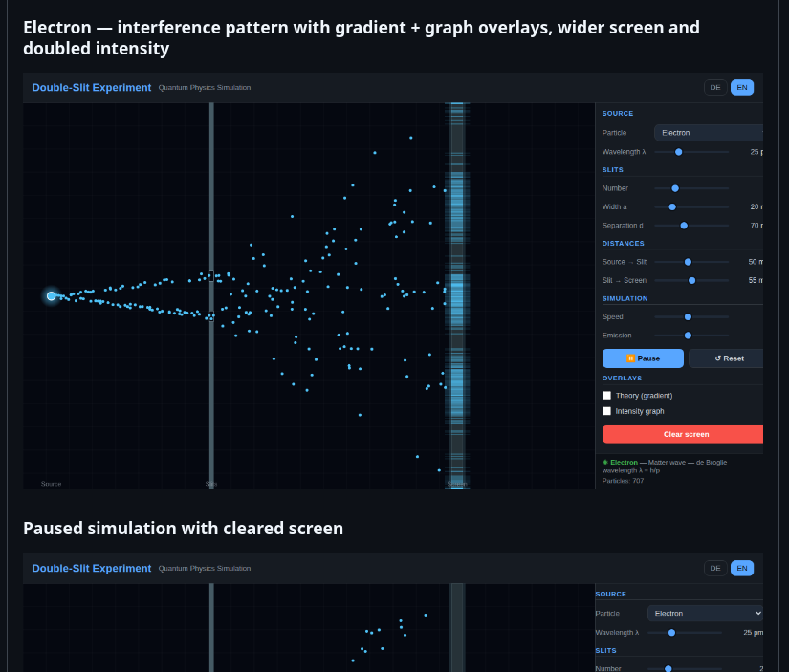Switch to DE in the paused simulation panel
The image size is (789, 672).
[715, 569]
